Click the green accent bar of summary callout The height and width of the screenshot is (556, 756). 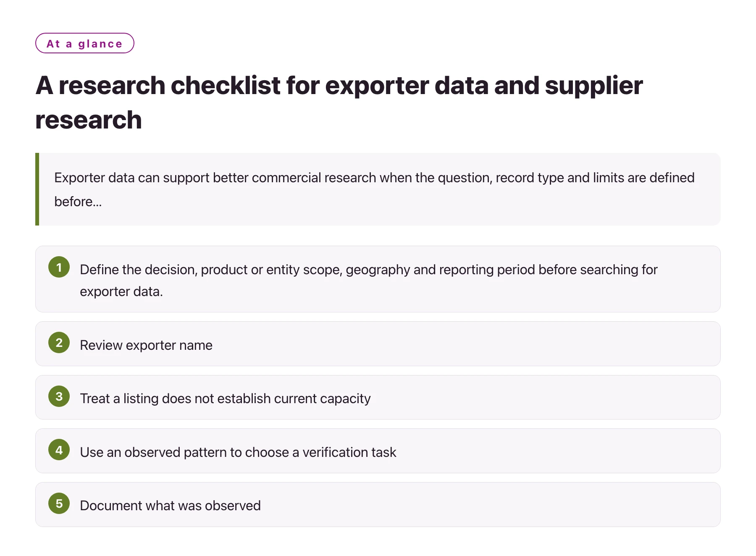pyautogui.click(x=37, y=189)
